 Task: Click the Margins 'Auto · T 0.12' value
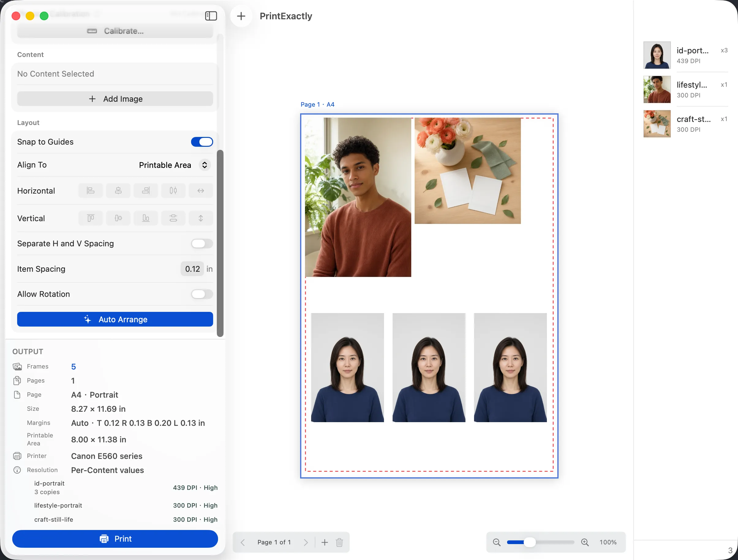[x=138, y=423]
